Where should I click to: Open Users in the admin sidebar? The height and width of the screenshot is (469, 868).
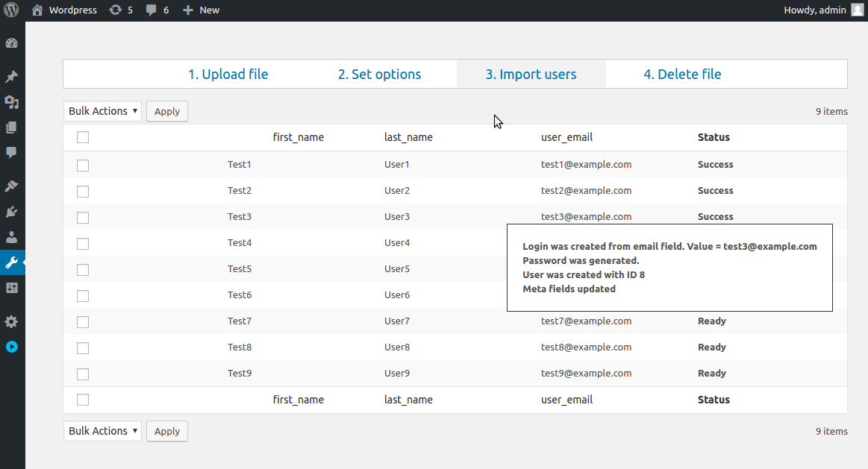tap(11, 237)
